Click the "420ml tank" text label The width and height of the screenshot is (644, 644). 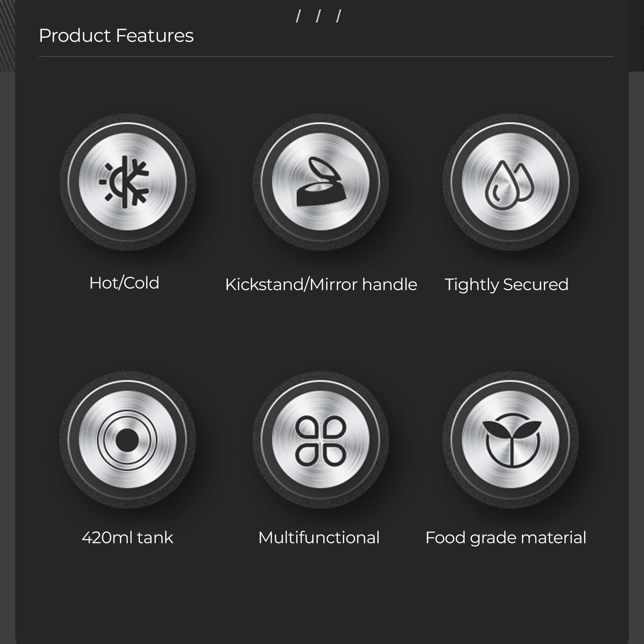pos(127,538)
